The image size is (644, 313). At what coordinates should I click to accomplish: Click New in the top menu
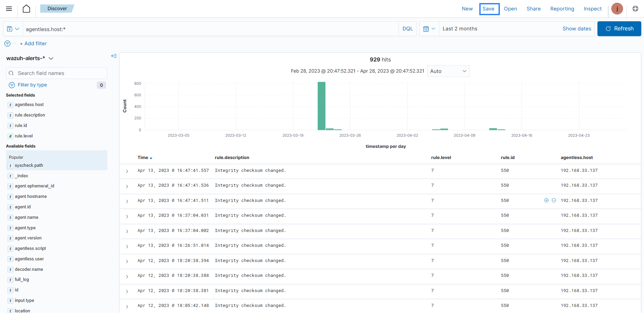pos(467,9)
